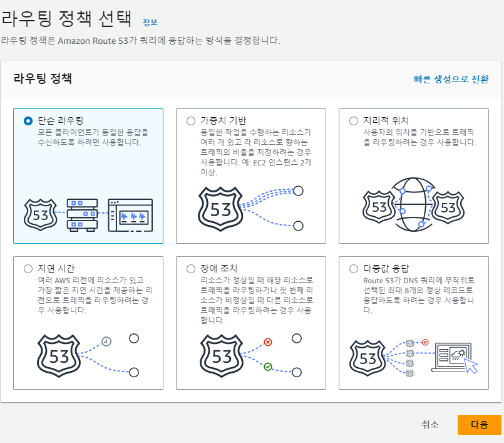Click the 단순 라우팅 title label
504x443 pixels.
(x=61, y=121)
